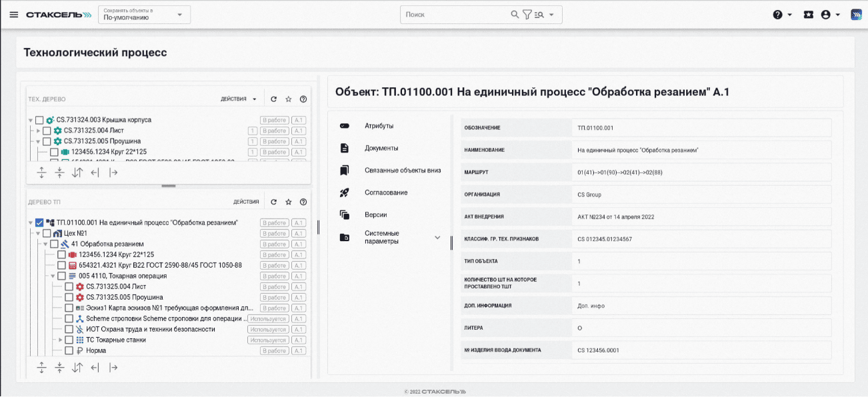Image resolution: width=868 pixels, height=397 pixels.
Task: Open the Документы tab
Action: point(381,148)
